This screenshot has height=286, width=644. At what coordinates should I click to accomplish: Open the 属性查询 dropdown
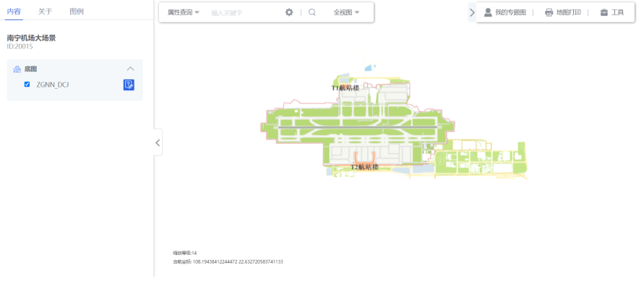(x=183, y=12)
